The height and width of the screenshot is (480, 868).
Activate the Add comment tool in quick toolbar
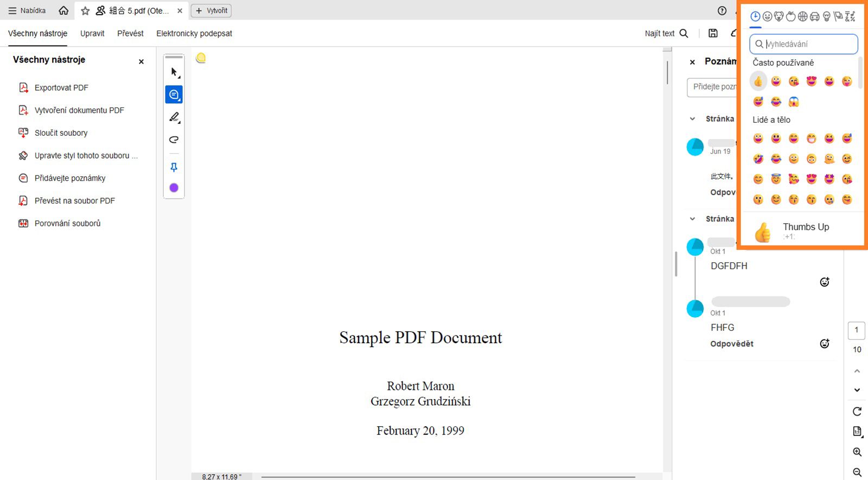point(174,94)
